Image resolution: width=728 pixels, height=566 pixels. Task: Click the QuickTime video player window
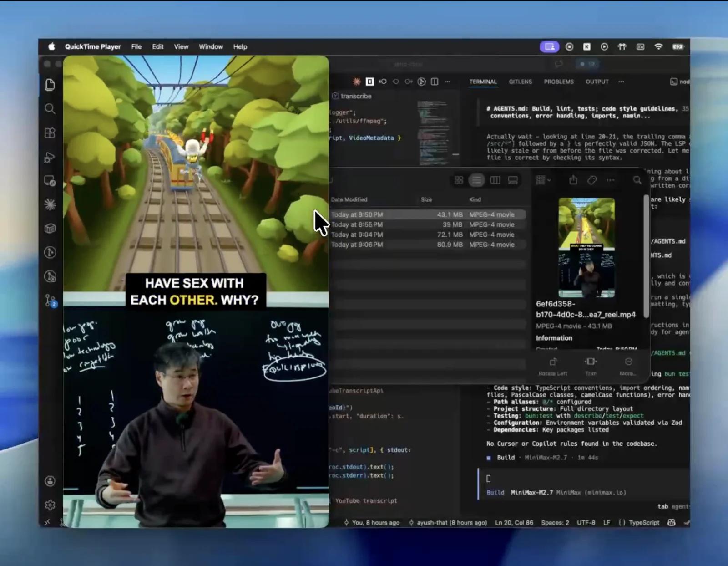click(x=196, y=291)
